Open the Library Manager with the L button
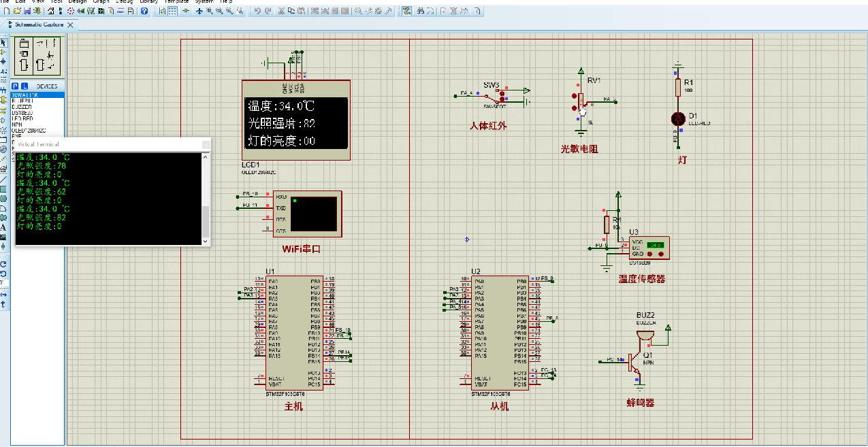The height and width of the screenshot is (447, 868). [x=23, y=86]
